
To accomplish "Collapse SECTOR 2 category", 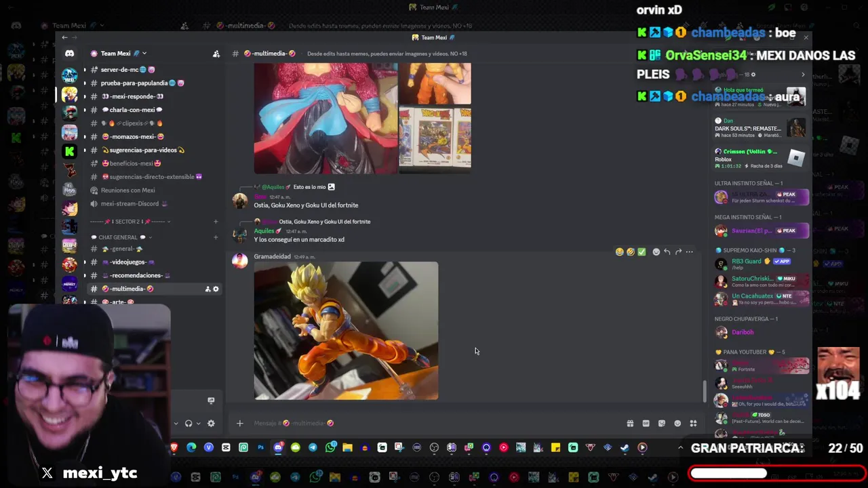I will 130,222.
